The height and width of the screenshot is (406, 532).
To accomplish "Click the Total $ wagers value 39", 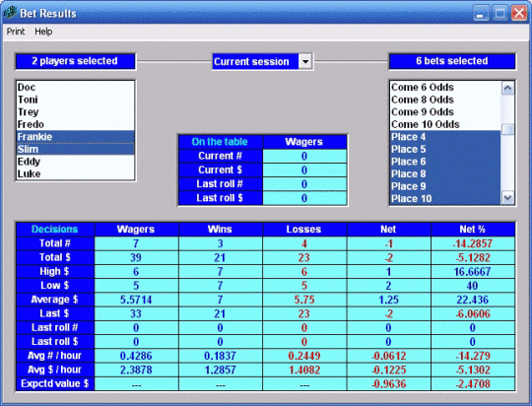I will [136, 257].
